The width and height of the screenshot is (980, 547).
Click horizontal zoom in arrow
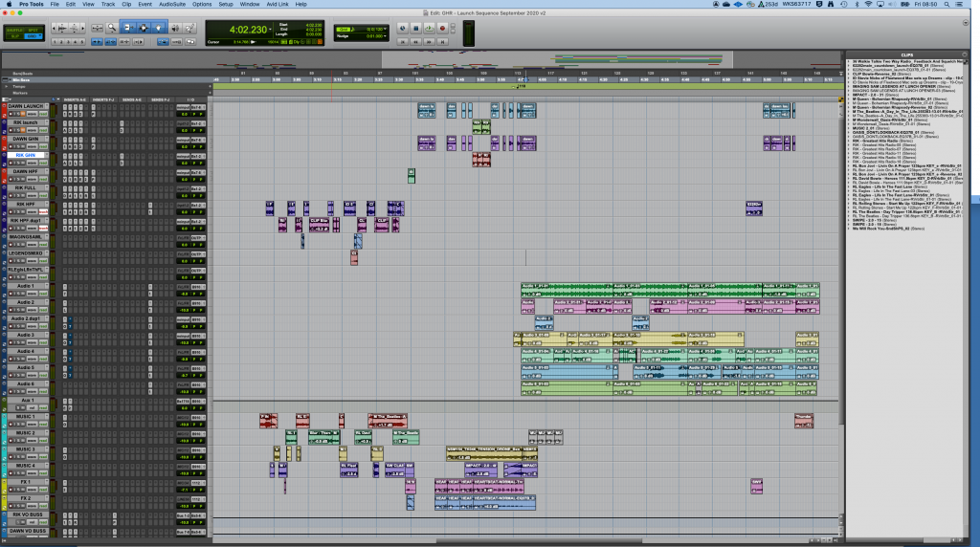click(x=83, y=28)
